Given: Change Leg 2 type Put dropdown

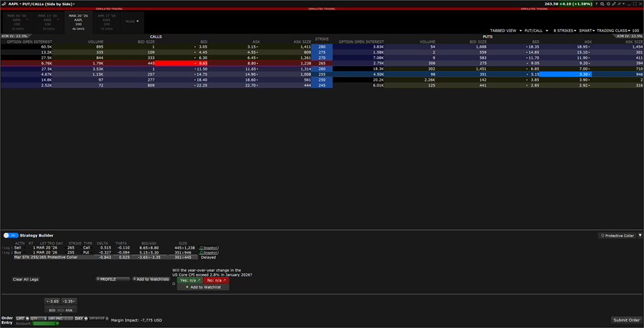Looking at the screenshot, I should point(89,252).
